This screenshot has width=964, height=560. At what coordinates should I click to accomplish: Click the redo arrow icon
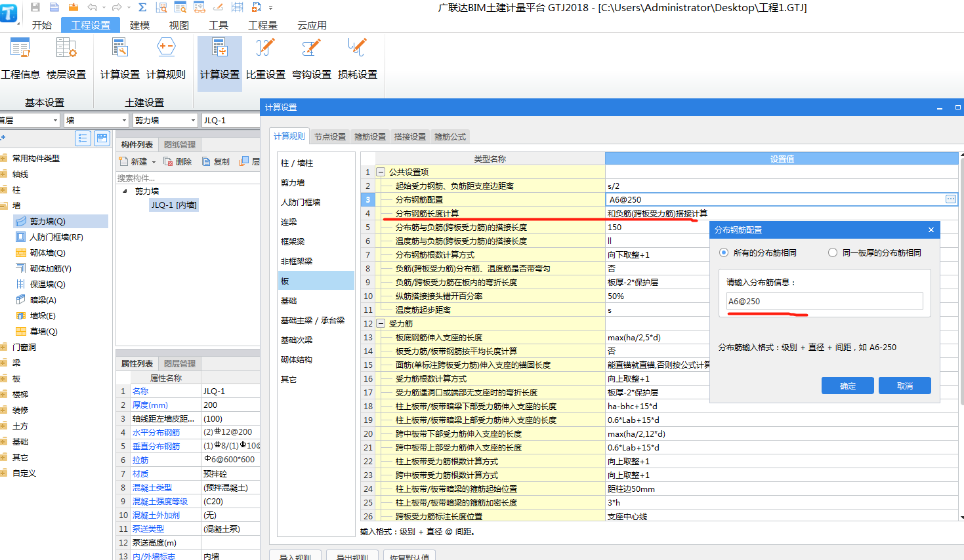[x=117, y=7]
